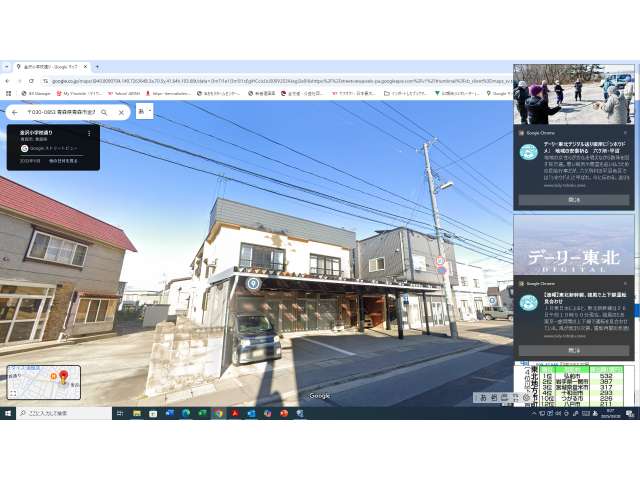The image size is (640, 480).
Task: Open File Explorer from the taskbar
Action: [137, 413]
